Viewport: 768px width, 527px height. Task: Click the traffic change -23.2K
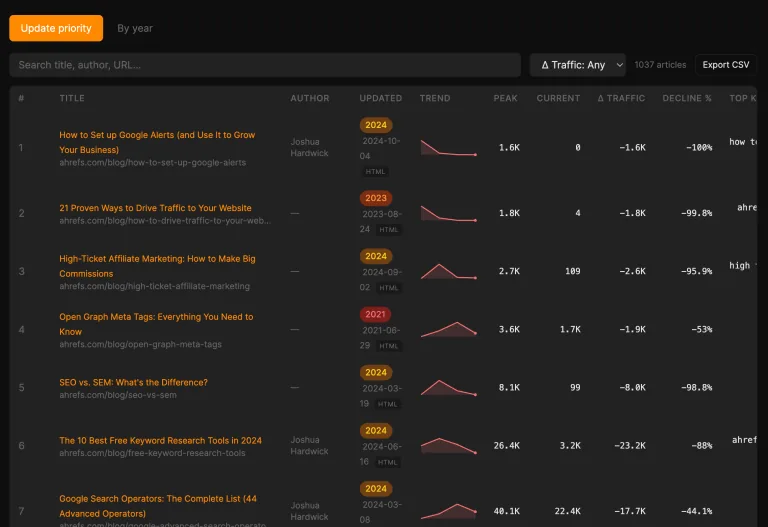(x=630, y=446)
